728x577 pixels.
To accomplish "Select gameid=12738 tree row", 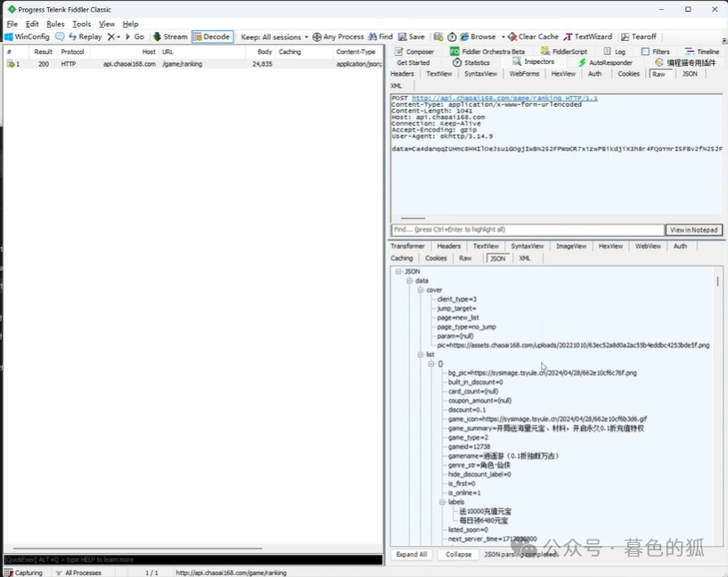I will click(x=469, y=447).
